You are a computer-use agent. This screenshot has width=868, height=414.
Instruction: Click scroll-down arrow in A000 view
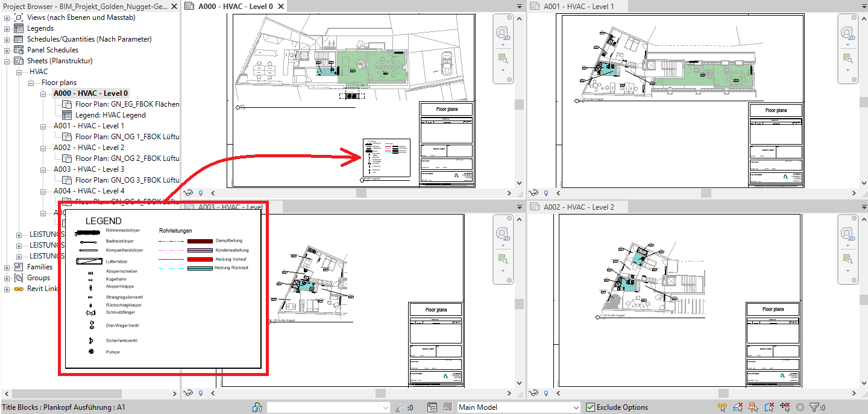[x=519, y=183]
